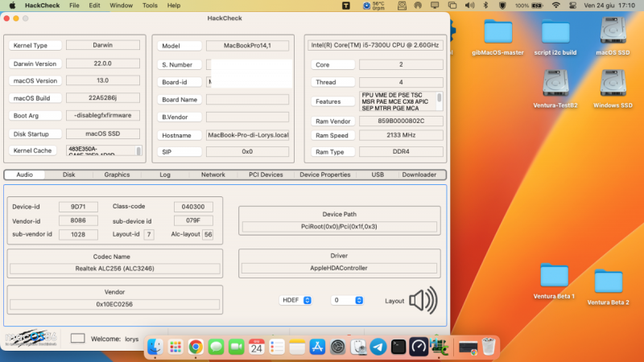Open the HDEF popup menu

[x=295, y=300]
